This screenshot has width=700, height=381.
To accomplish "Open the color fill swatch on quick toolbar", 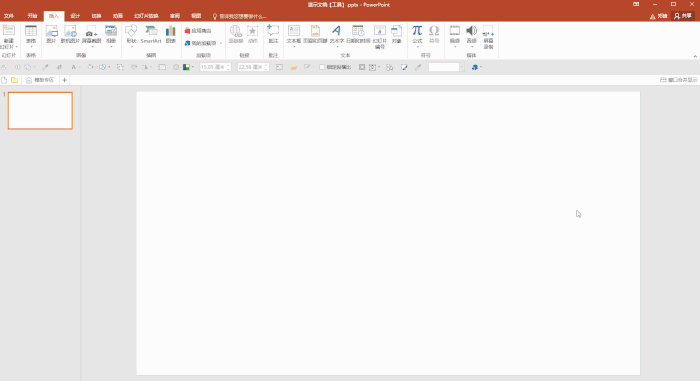I will 187,67.
